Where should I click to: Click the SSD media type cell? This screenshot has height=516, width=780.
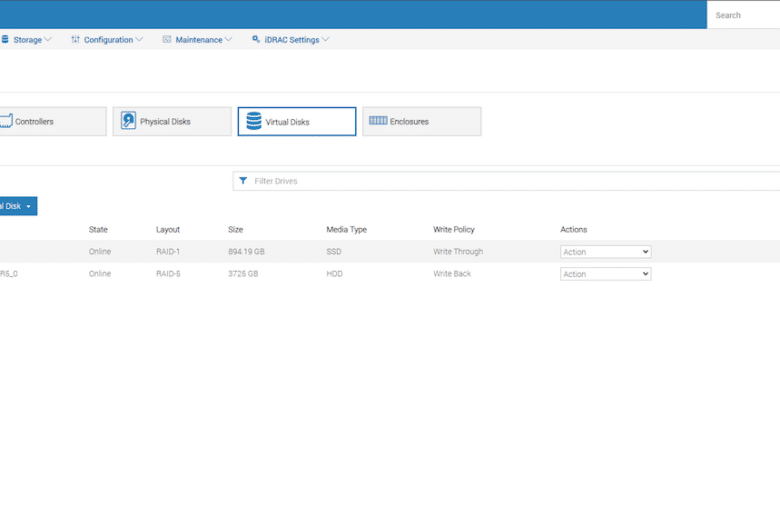tap(334, 251)
